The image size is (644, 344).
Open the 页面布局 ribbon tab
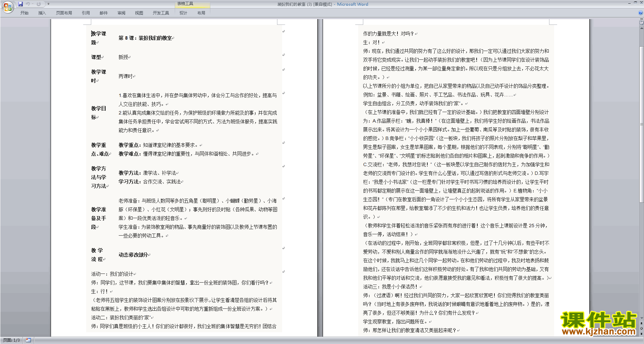(64, 13)
